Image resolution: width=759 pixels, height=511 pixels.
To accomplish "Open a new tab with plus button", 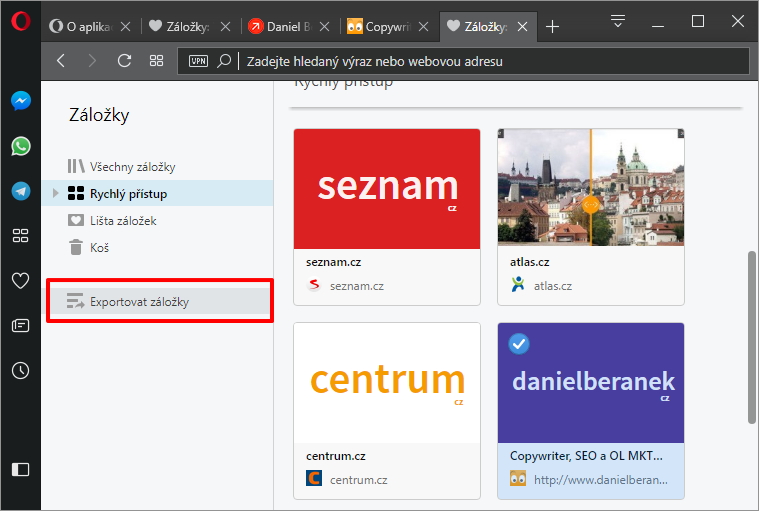I will pyautogui.click(x=552, y=27).
